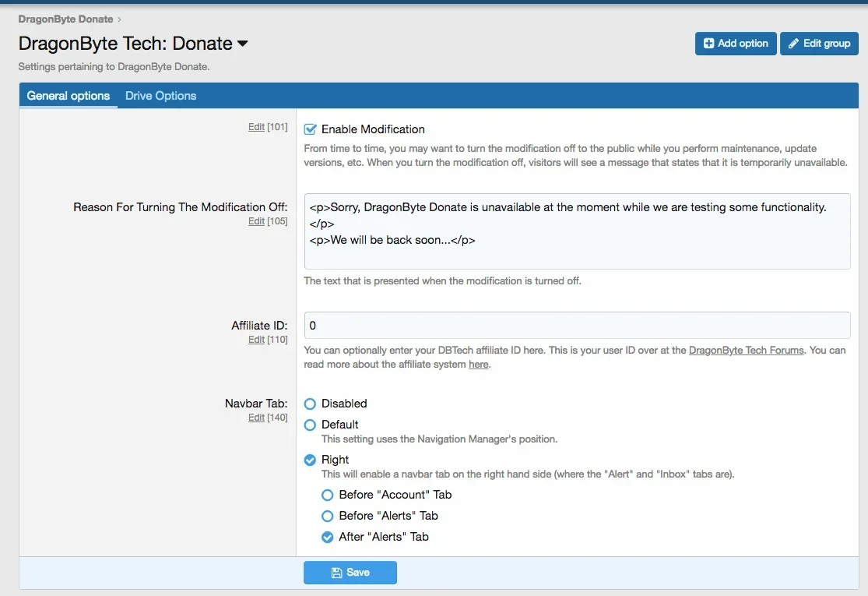Toggle the Enable Modification checkbox
868x596 pixels.
pyautogui.click(x=310, y=129)
